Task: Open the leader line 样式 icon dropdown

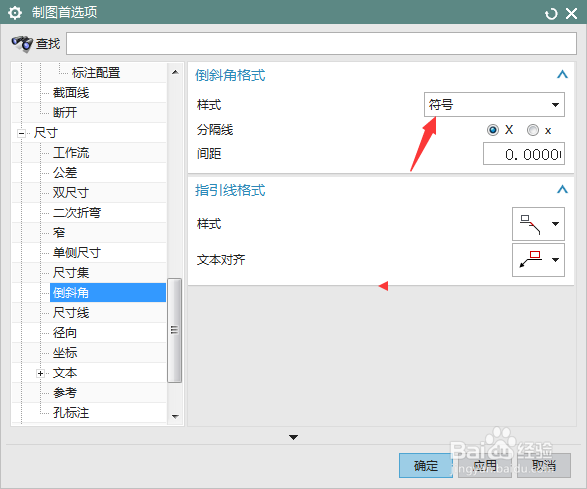Action: [x=538, y=224]
